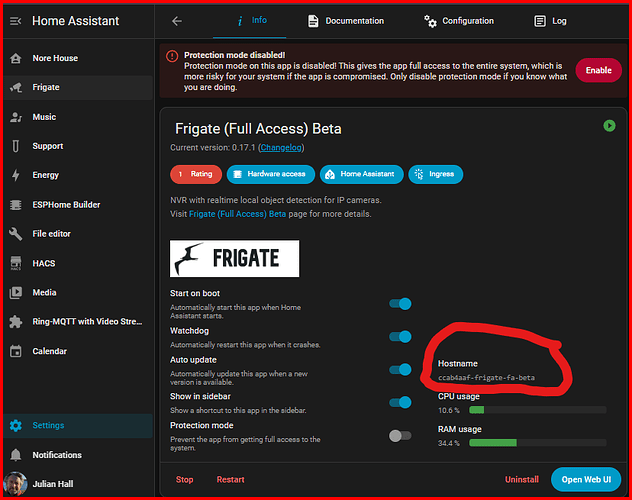Image resolution: width=632 pixels, height=500 pixels.
Task: Click the Frigate (Full Access) Beta page link
Action: tap(237, 214)
